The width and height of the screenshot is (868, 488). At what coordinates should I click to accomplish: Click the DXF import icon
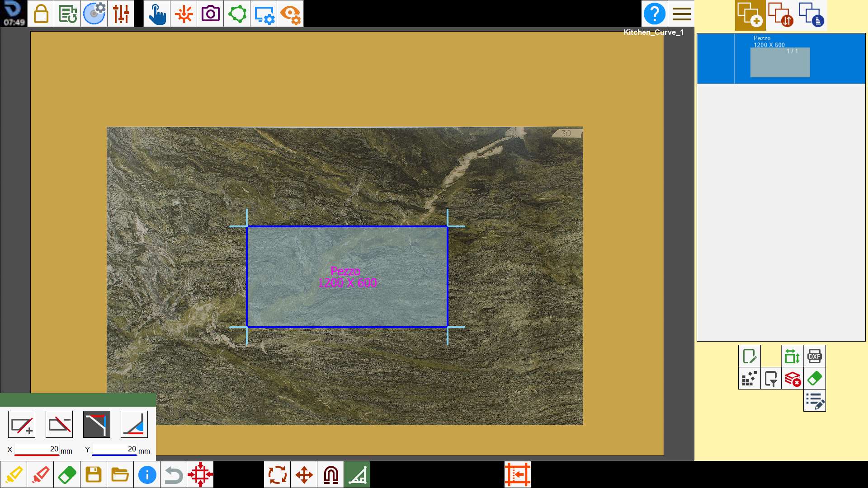tap(814, 356)
